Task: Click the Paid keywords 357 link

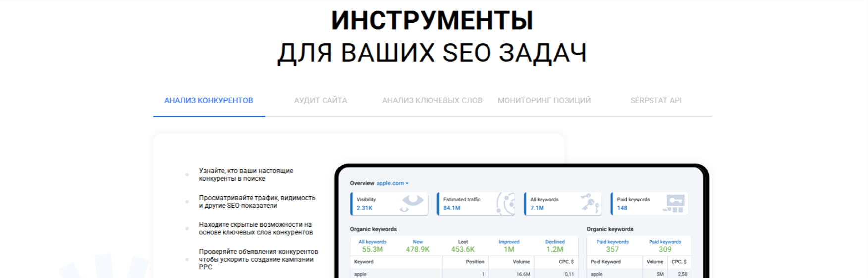Action: [612, 246]
